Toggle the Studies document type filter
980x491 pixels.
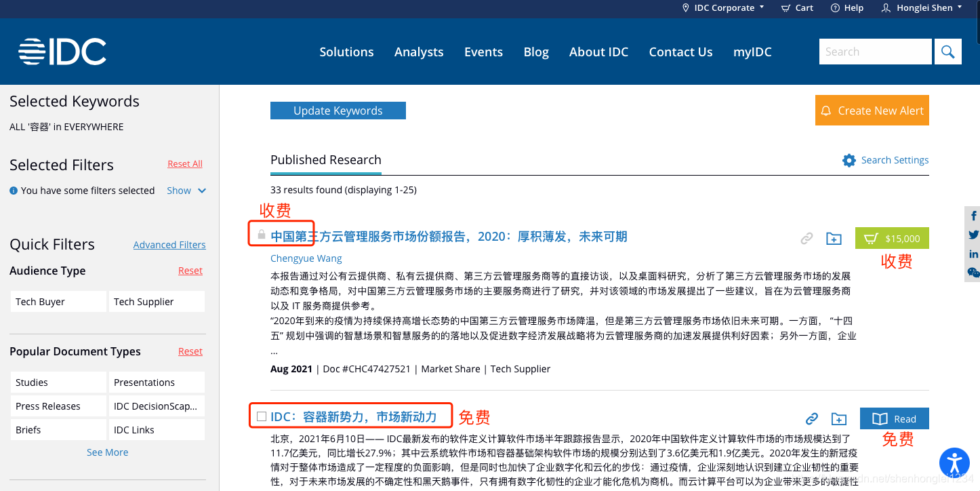coord(59,382)
